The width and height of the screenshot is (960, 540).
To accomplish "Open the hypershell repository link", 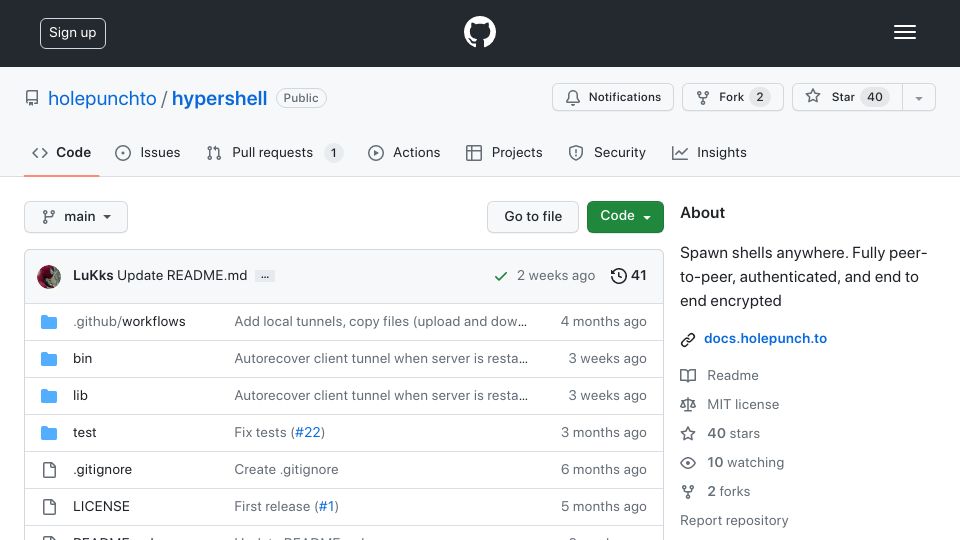I will 219,98.
